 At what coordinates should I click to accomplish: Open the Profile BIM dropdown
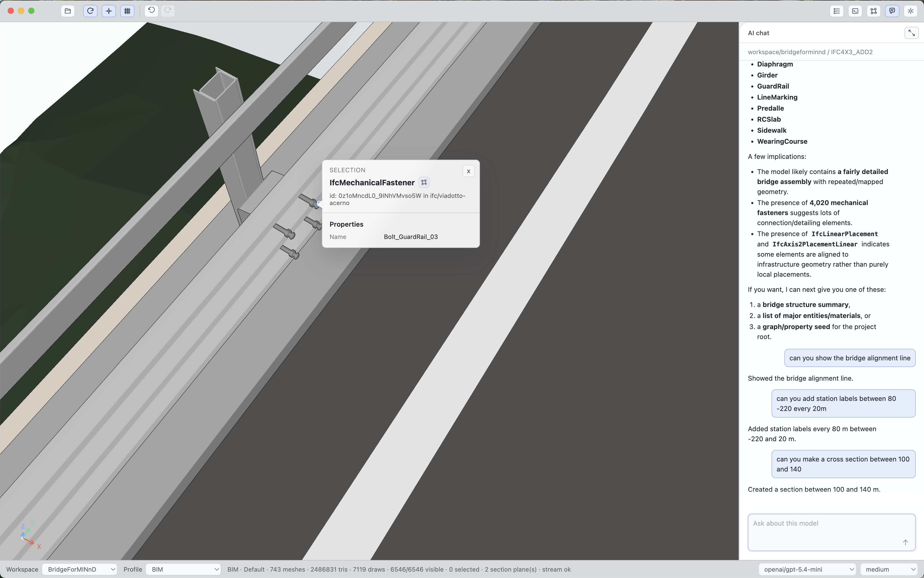[x=183, y=569]
